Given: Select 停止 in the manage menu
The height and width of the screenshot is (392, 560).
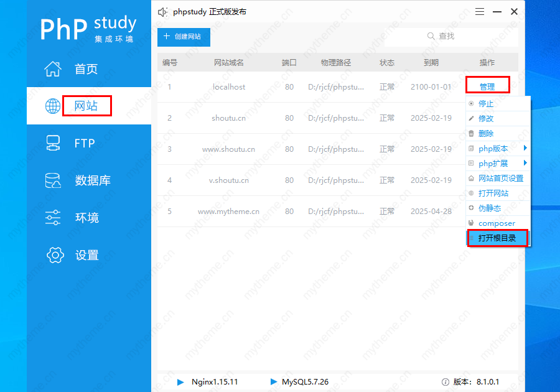Looking at the screenshot, I should (x=486, y=104).
